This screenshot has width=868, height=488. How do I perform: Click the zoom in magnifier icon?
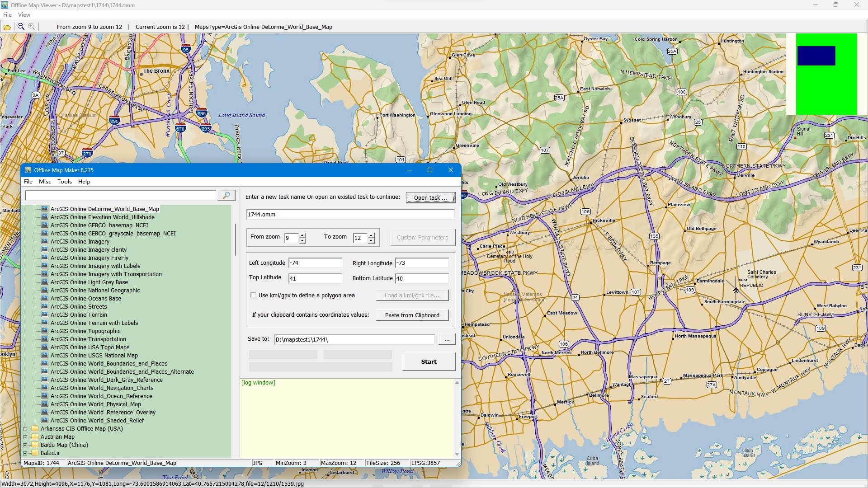tap(32, 27)
